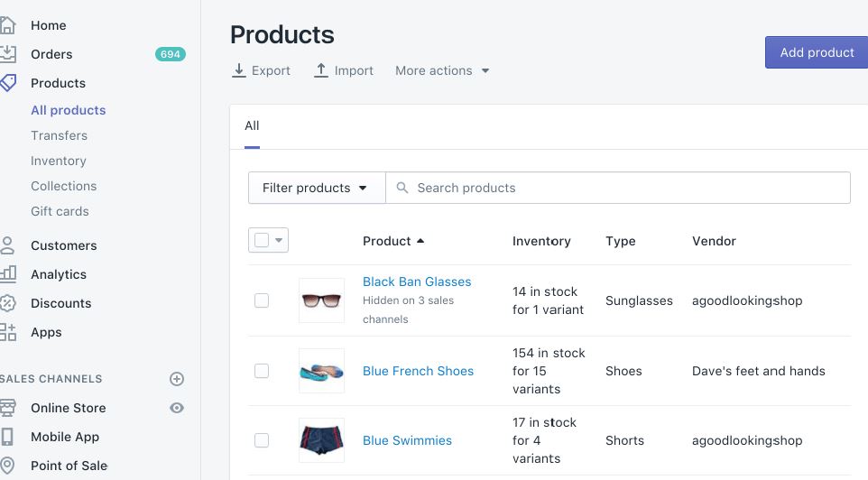The image size is (868, 480).
Task: Click "14 in stock for 1 variant"
Action: pyautogui.click(x=548, y=300)
